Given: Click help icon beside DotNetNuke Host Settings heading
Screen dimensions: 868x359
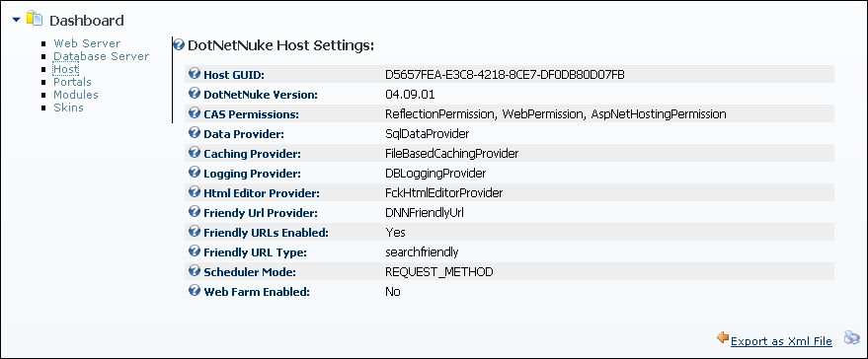Looking at the screenshot, I should [x=179, y=44].
